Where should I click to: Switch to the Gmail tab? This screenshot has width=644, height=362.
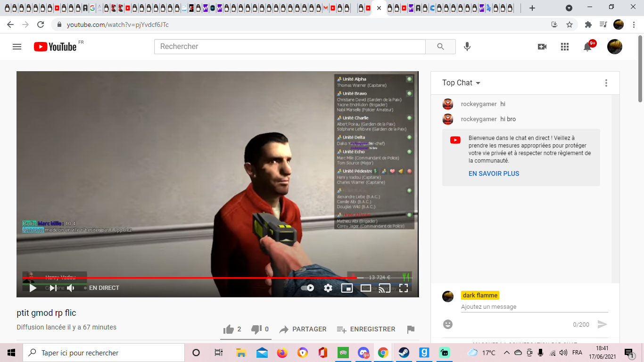[x=325, y=8]
